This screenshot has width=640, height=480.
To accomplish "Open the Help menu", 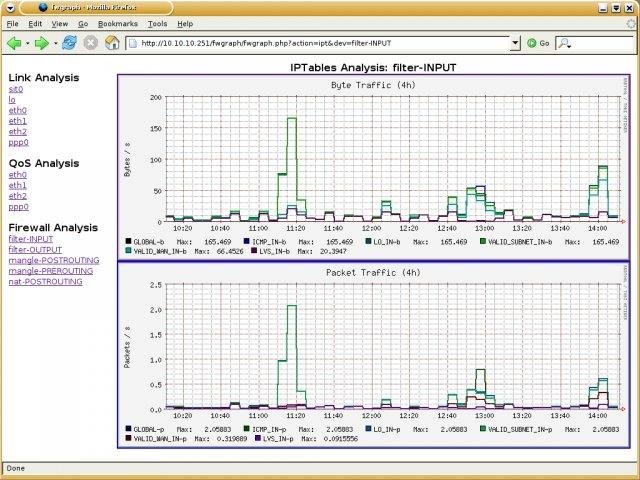I will pos(185,24).
